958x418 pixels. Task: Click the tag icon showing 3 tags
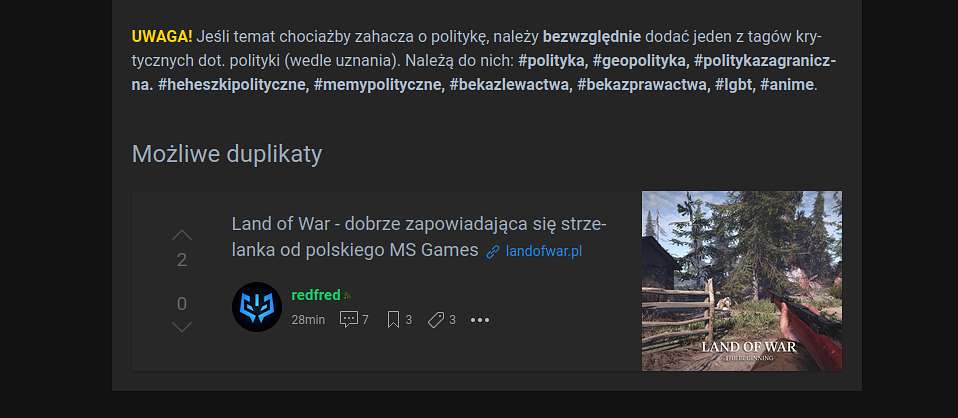coord(436,320)
